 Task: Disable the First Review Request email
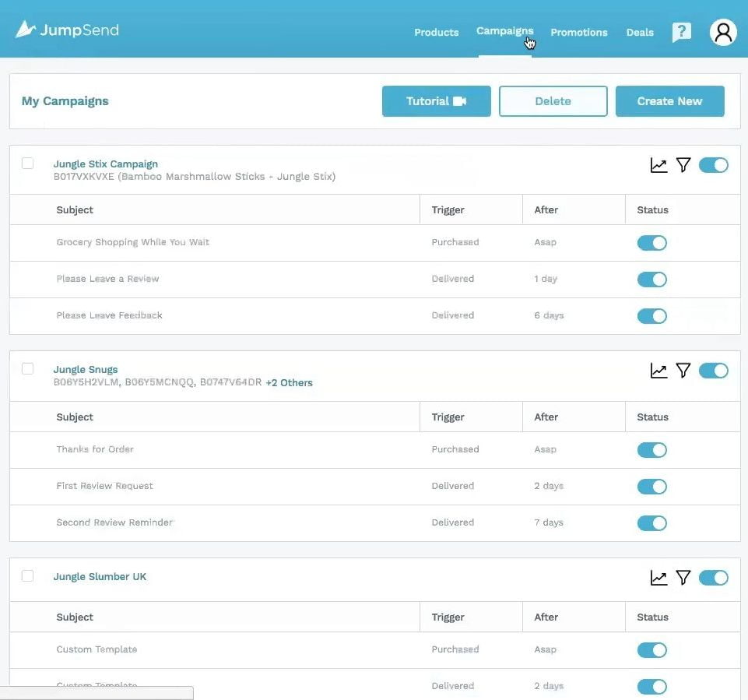(x=651, y=487)
